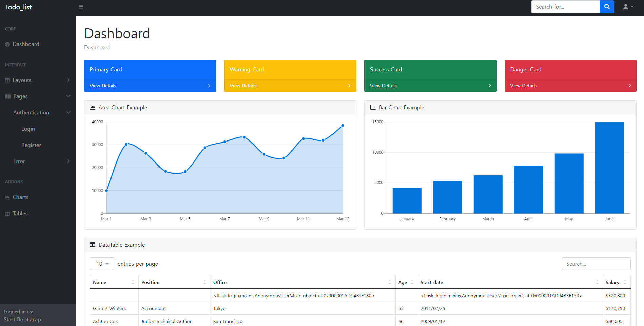Click the Tables icon in sidebar
The height and width of the screenshot is (326, 644).
tap(7, 214)
